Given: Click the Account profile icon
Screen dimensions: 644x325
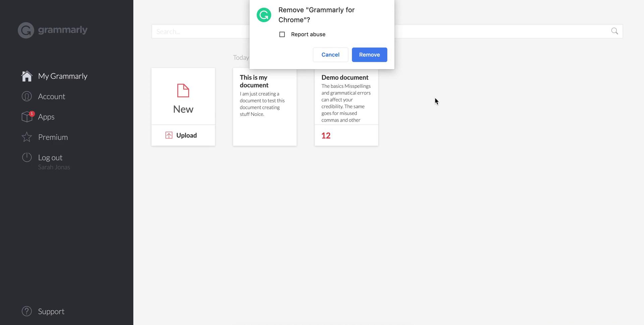Looking at the screenshot, I should click(27, 96).
